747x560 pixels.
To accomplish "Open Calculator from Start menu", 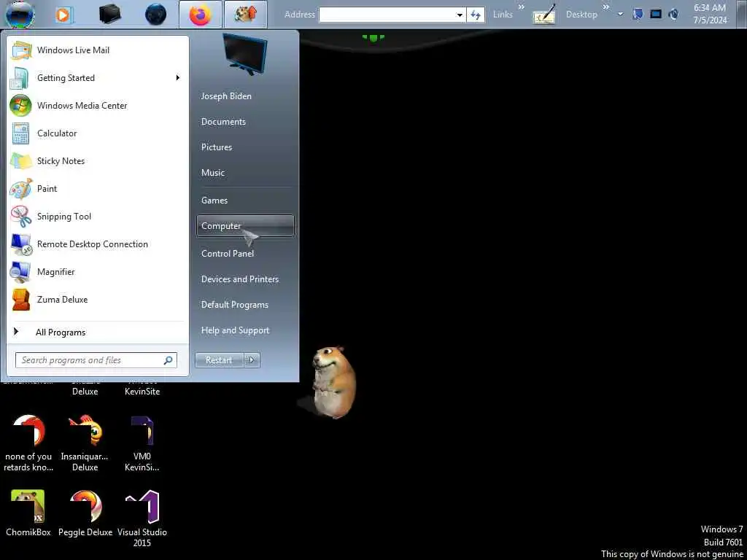I will [98, 133].
